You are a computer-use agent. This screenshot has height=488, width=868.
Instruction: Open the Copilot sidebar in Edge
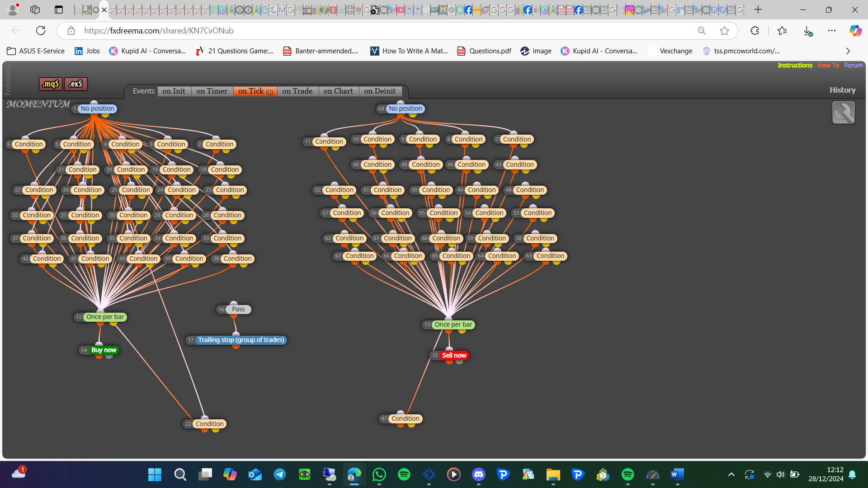tap(855, 31)
